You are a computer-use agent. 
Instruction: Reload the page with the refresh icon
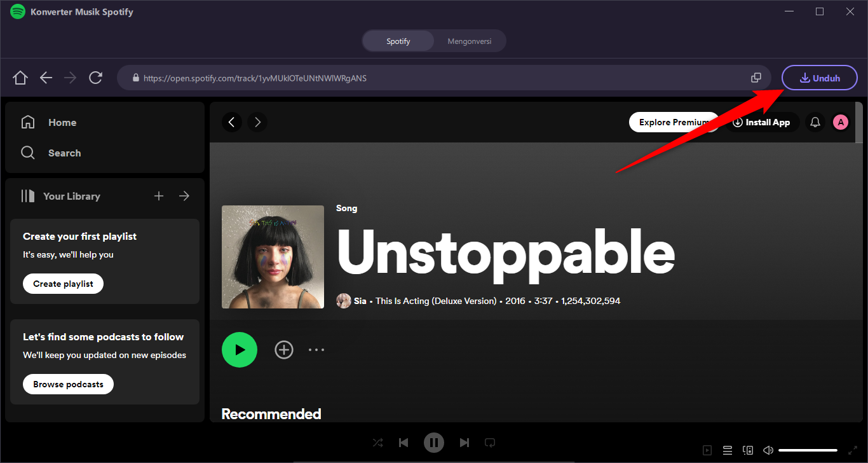tap(96, 78)
